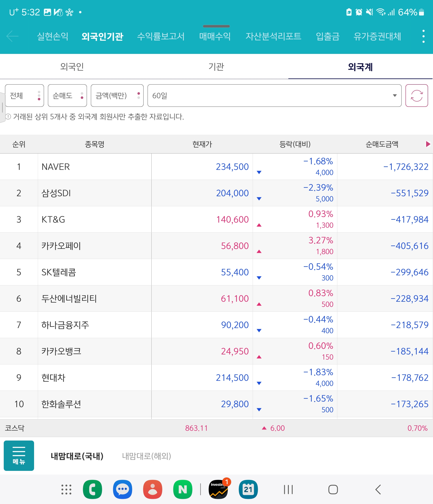Tap NAVER net-sell amount -1,726,322
This screenshot has height=504, width=433.
tap(405, 167)
